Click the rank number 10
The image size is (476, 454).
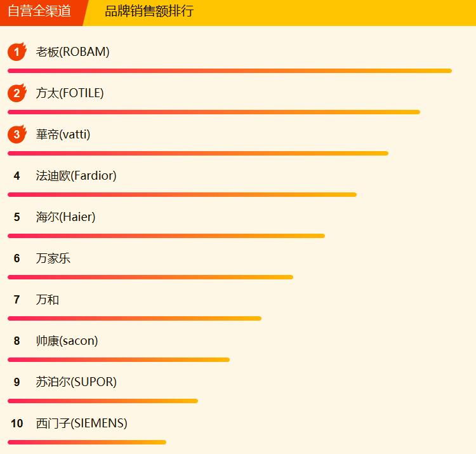coord(17,424)
